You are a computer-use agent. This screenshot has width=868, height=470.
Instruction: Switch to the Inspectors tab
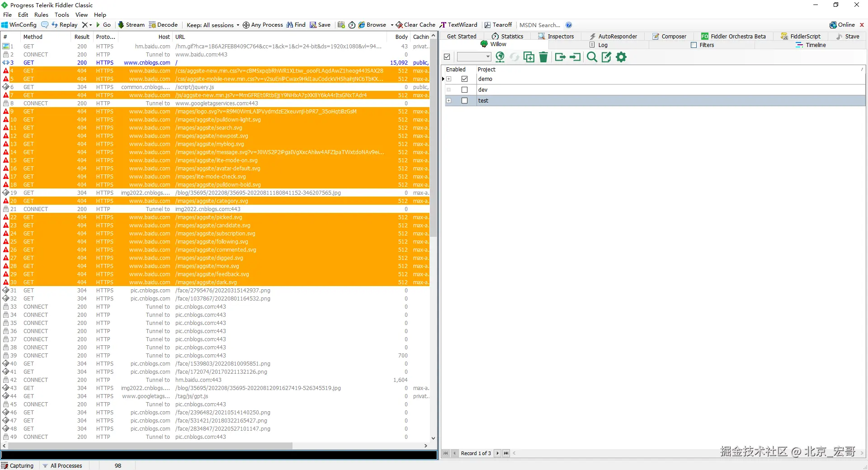(556, 37)
